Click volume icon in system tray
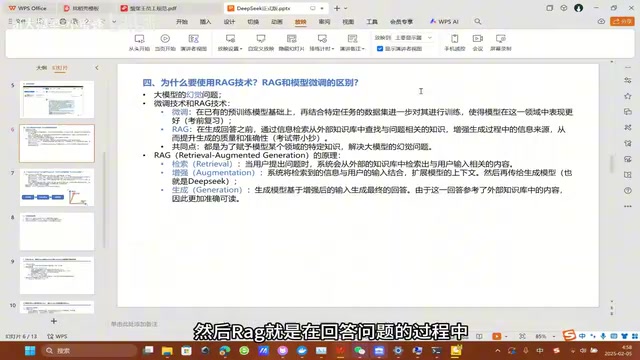This screenshot has height=360, width=640. pyautogui.click(x=583, y=351)
